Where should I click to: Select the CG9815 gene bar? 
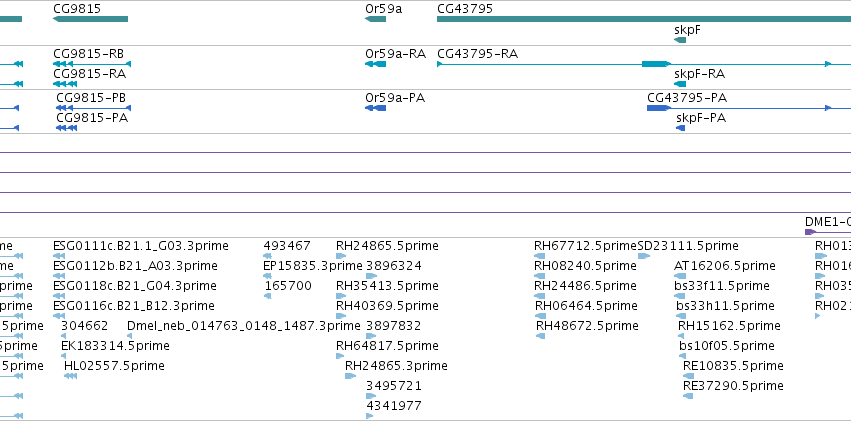point(91,19)
